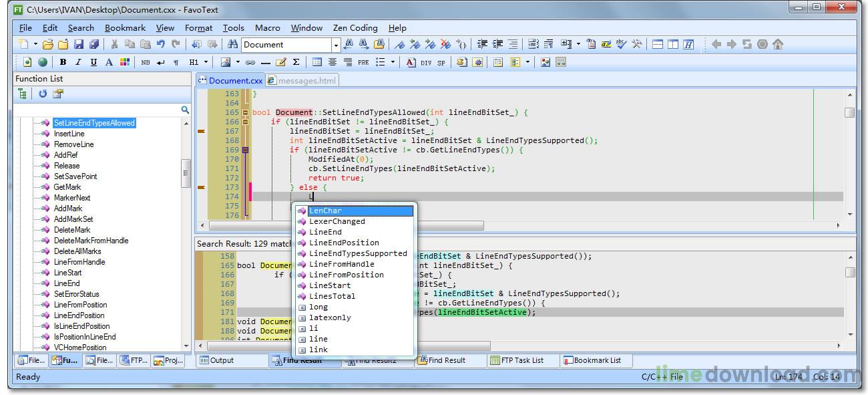Click the spell check icon
The height and width of the screenshot is (395, 868).
[621, 45]
